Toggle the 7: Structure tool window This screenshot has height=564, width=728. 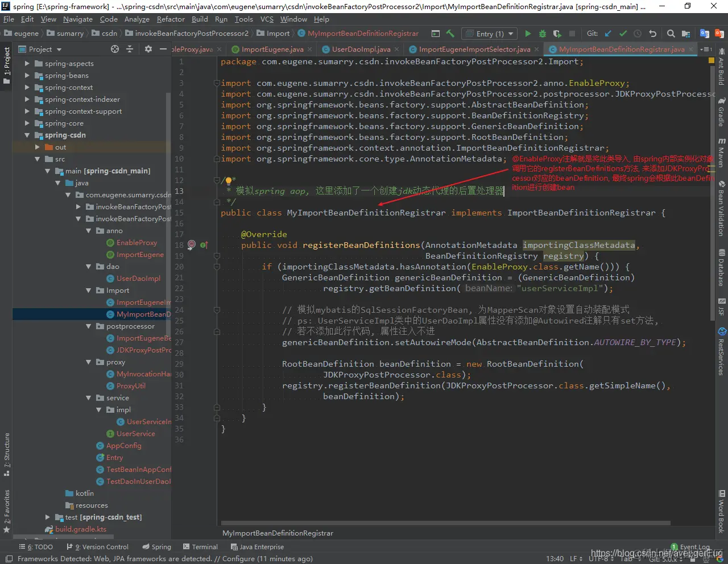[x=7, y=455]
